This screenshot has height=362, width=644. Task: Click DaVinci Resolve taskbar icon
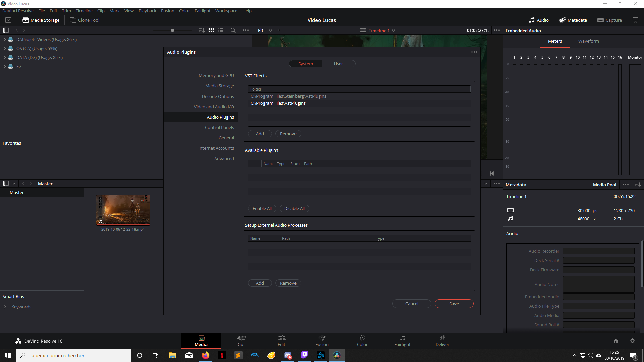click(337, 355)
